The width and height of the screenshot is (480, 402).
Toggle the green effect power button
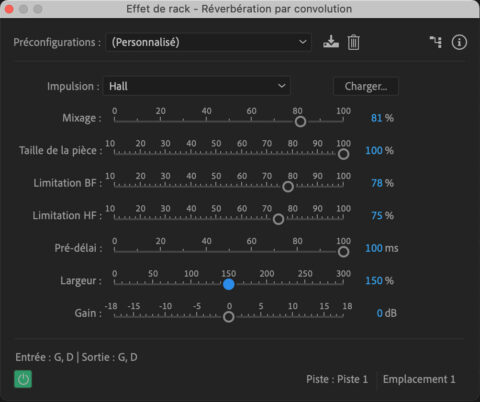23,379
